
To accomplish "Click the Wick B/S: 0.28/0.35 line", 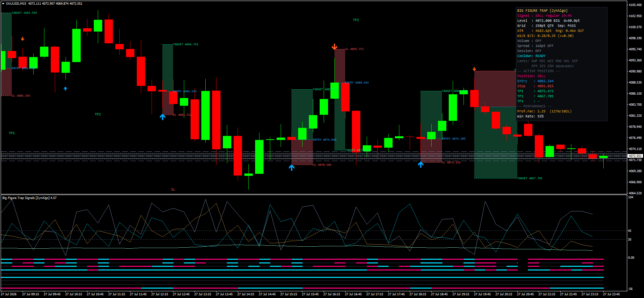I will click(546, 36).
